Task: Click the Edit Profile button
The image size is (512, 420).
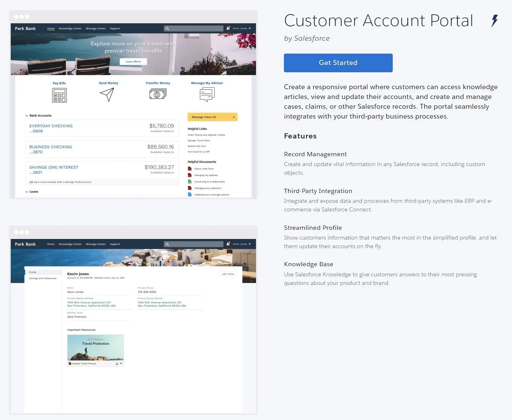Action: (228, 274)
